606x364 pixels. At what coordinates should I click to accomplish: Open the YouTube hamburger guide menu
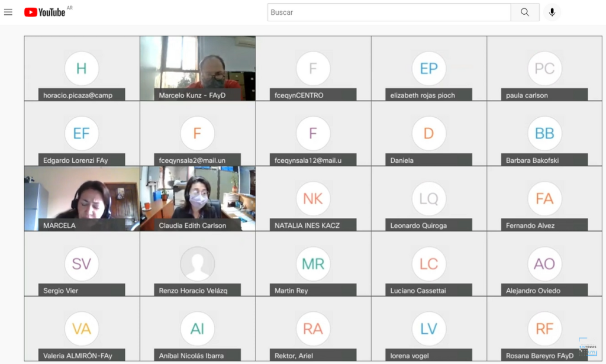8,12
